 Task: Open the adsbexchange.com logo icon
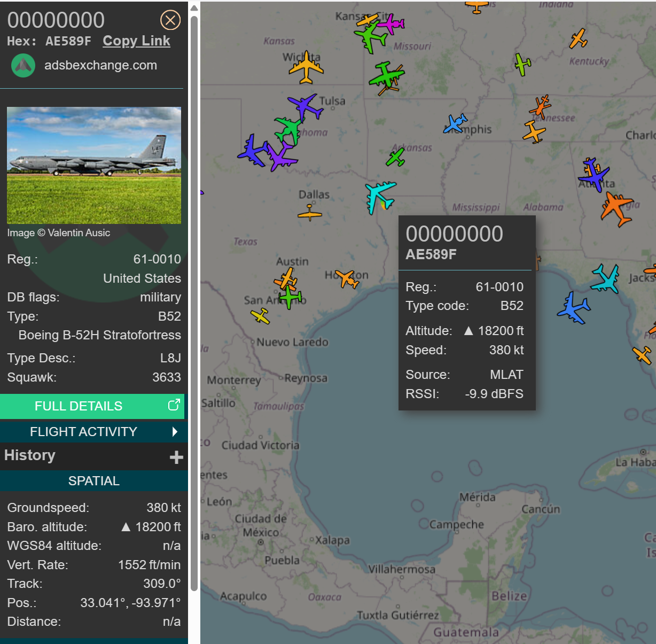pos(23,66)
